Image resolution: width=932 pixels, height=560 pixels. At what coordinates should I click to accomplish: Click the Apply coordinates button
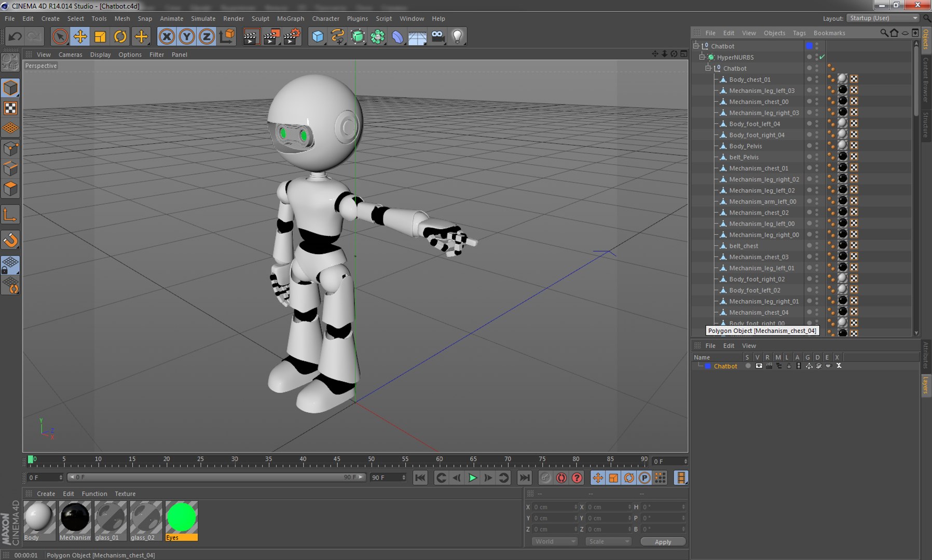pos(663,542)
